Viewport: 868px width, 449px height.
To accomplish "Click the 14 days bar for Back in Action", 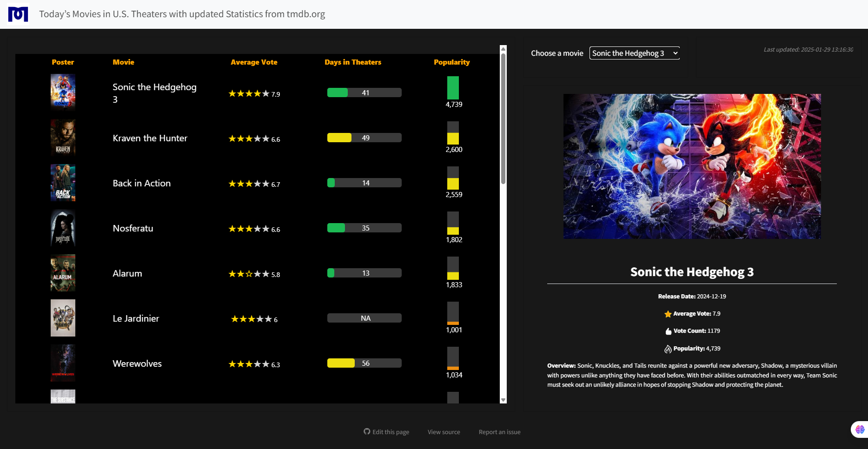I will [364, 183].
